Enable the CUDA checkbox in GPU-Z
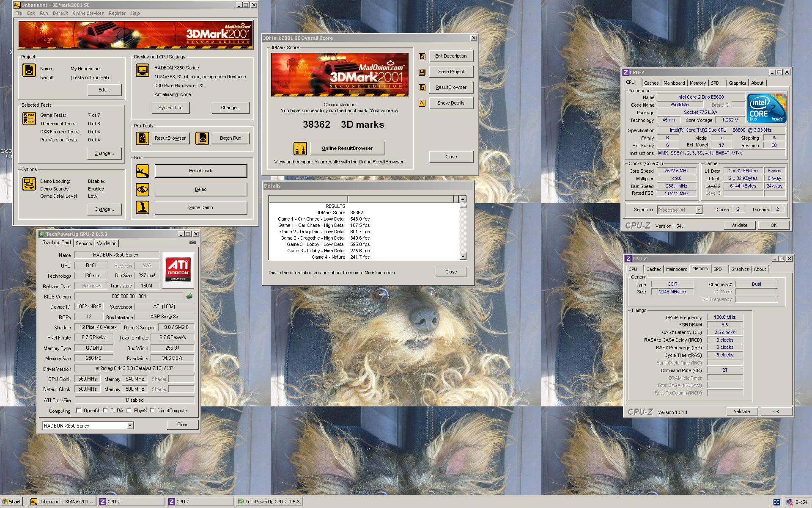Screen dimensions: 812x508 105,411
